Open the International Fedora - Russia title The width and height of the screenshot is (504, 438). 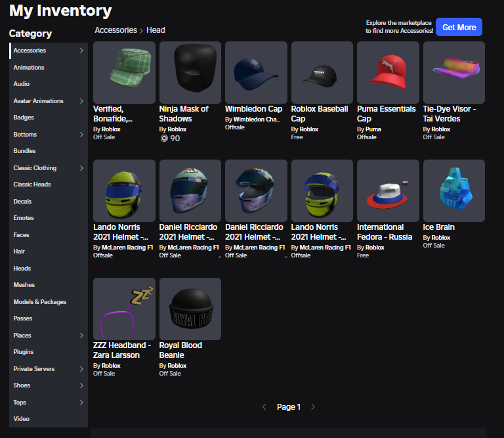coord(385,232)
